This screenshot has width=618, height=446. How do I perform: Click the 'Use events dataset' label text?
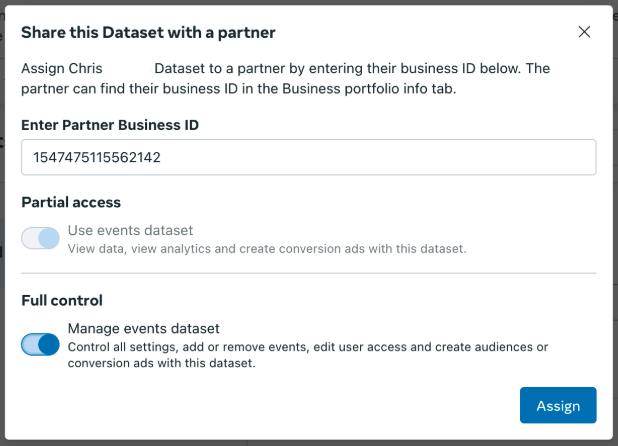click(x=130, y=230)
